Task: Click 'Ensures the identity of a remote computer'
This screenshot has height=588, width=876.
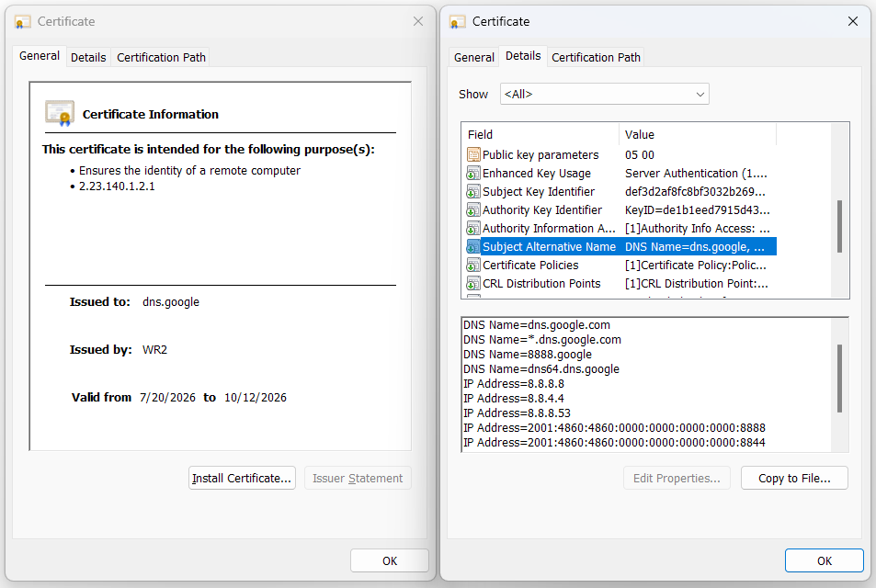Action: pyautogui.click(x=189, y=170)
